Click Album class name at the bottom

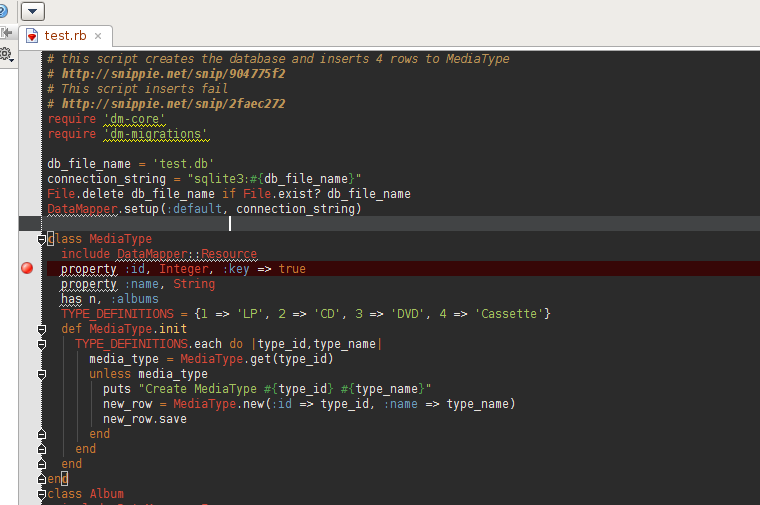(107, 494)
